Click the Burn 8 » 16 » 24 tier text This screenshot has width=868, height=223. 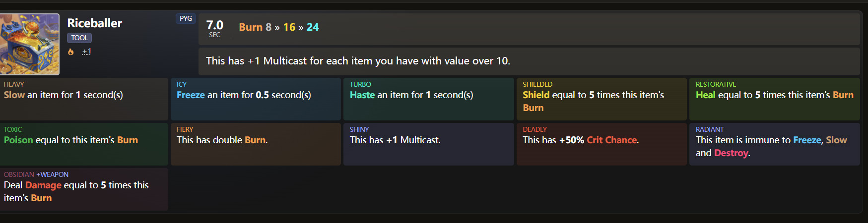coord(279,27)
